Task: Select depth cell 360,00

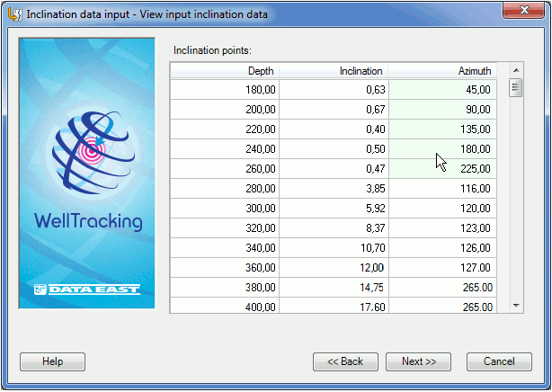Action: (x=225, y=267)
